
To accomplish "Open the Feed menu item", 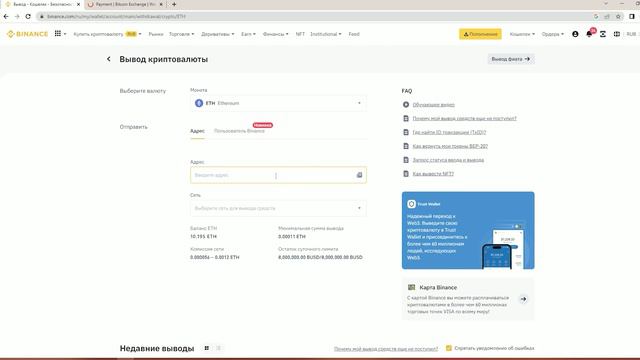I will [x=354, y=34].
